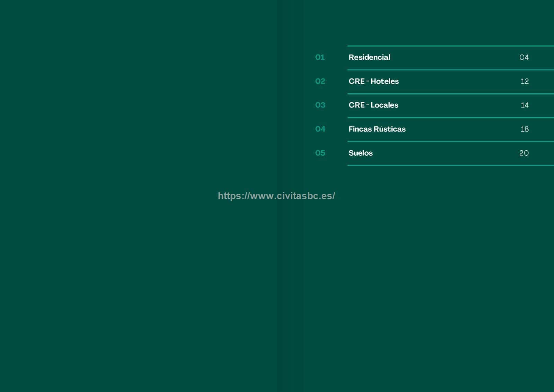Viewport: 554px width, 392px height.
Task: Click the divider line below Suelos
Action: [450, 165]
